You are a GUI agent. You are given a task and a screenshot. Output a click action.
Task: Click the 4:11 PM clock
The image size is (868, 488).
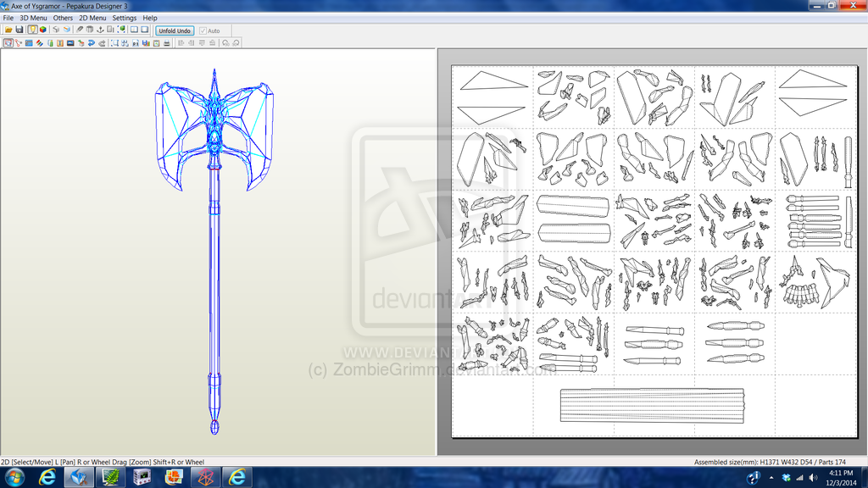(x=841, y=473)
